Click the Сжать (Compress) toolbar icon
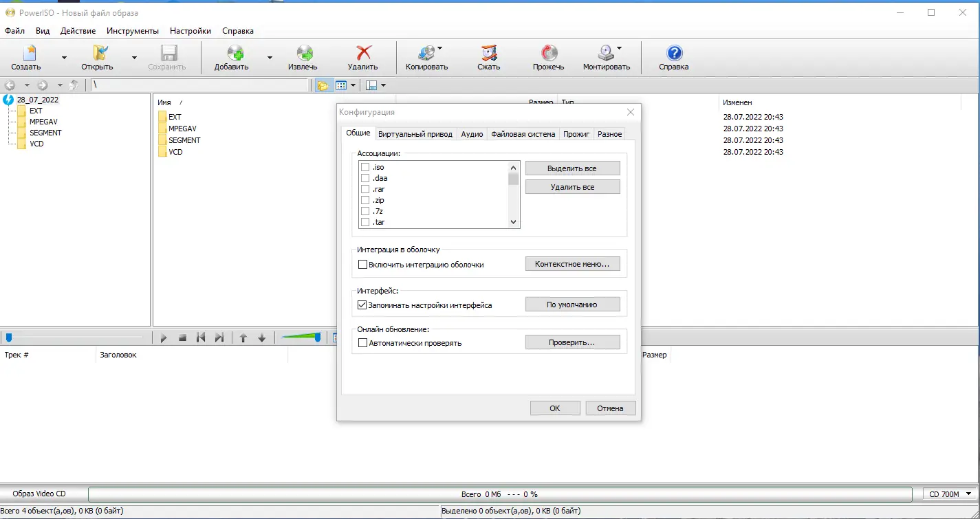Screen dimensions: 980x519 click(489, 54)
